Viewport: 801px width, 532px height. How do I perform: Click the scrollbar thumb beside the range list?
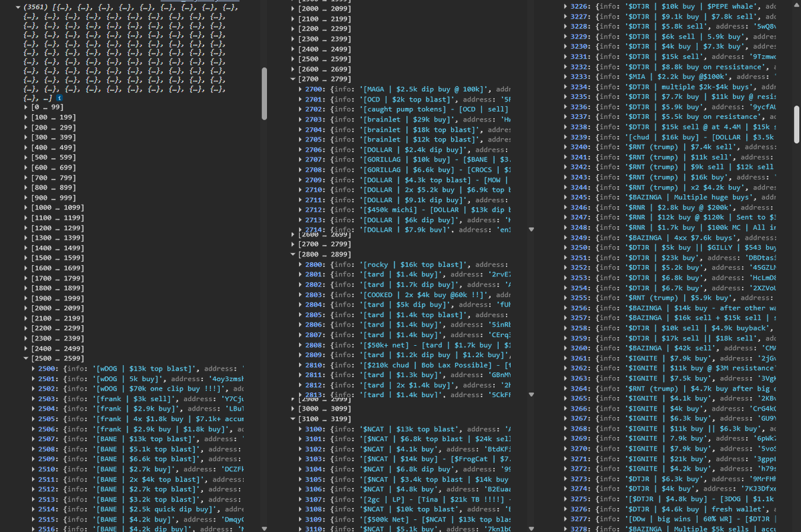click(x=264, y=93)
